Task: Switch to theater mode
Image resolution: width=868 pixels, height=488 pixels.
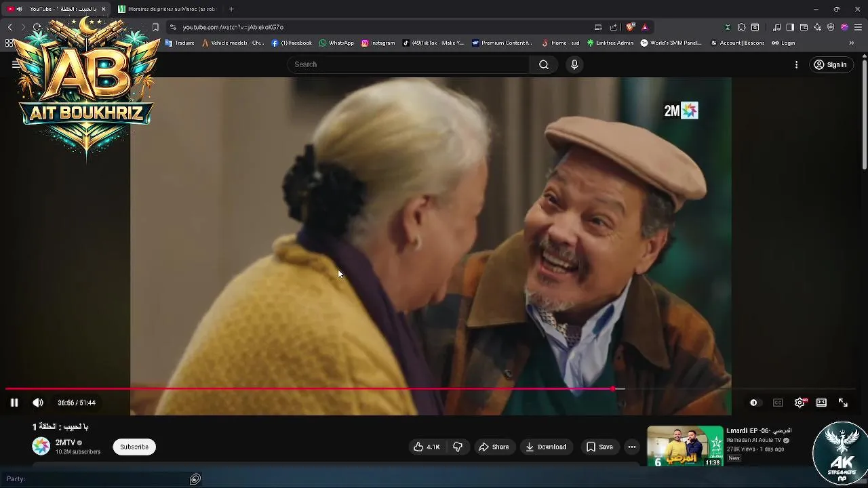Action: click(x=821, y=403)
